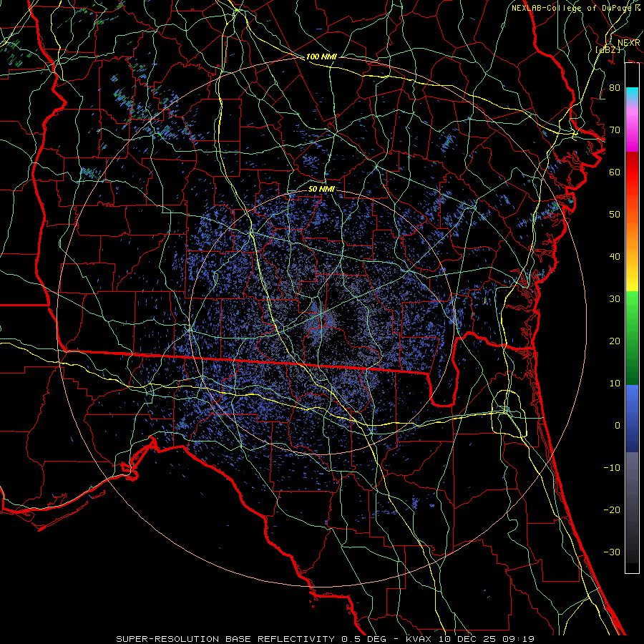Viewport: 644px width, 644px height.
Task: Click the 10 dBZ scale label
Action: (615, 384)
